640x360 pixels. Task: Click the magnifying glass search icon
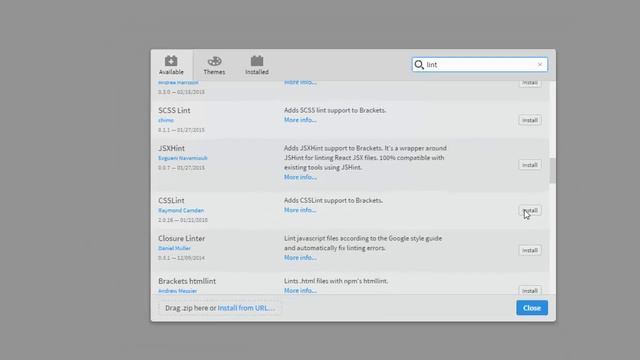pos(419,64)
